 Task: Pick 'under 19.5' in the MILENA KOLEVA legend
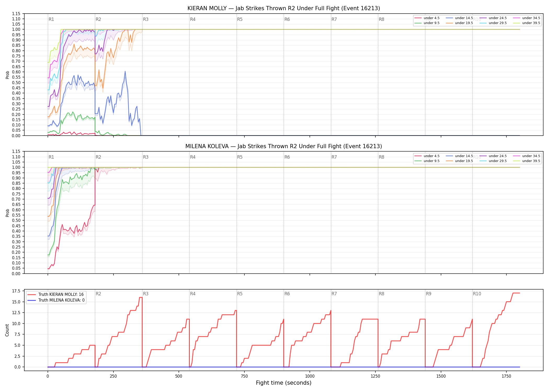coord(460,161)
